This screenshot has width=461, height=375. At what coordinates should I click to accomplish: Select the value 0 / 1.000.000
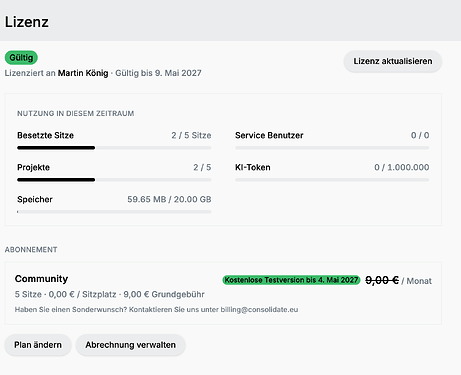(x=402, y=167)
